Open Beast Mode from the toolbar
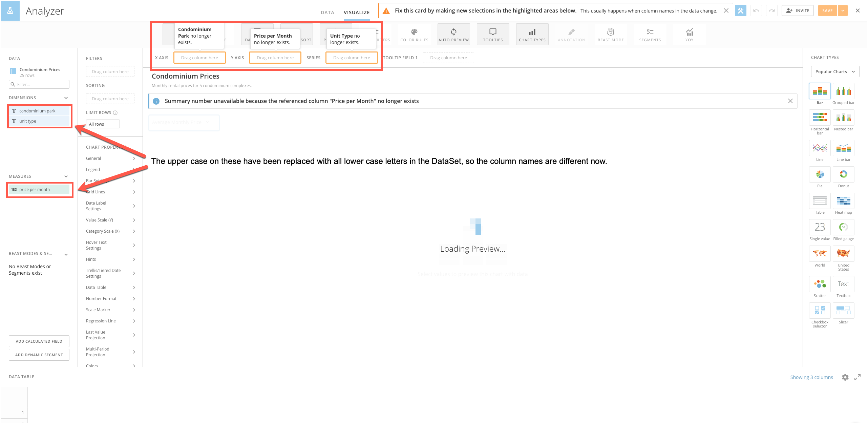Viewport: 868px width, 424px height. (x=611, y=35)
